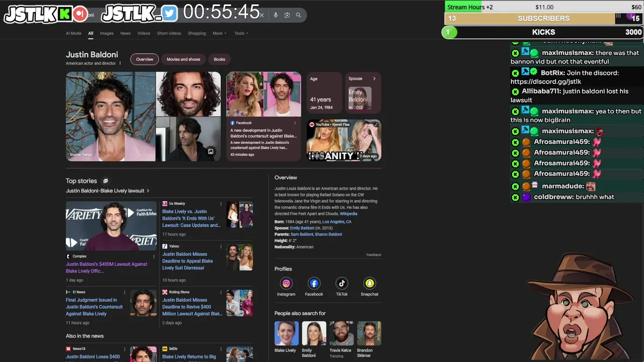The image size is (644, 362).
Task: Open the three-dot menu on Us Weekly story
Action: coord(221,204)
